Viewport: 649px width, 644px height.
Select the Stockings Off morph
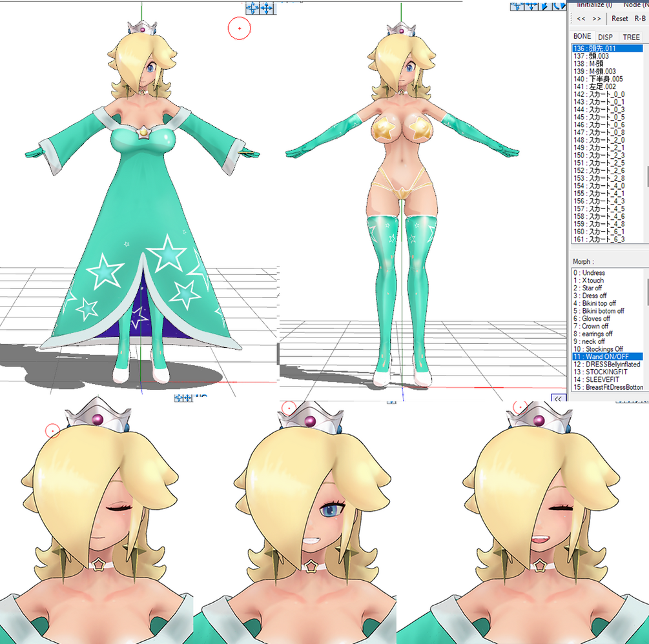[x=607, y=349]
